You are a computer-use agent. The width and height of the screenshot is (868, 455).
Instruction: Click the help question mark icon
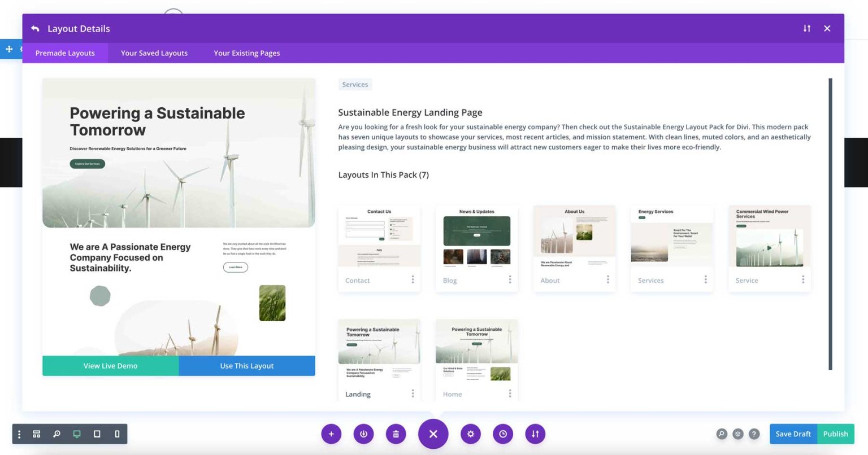coord(754,434)
